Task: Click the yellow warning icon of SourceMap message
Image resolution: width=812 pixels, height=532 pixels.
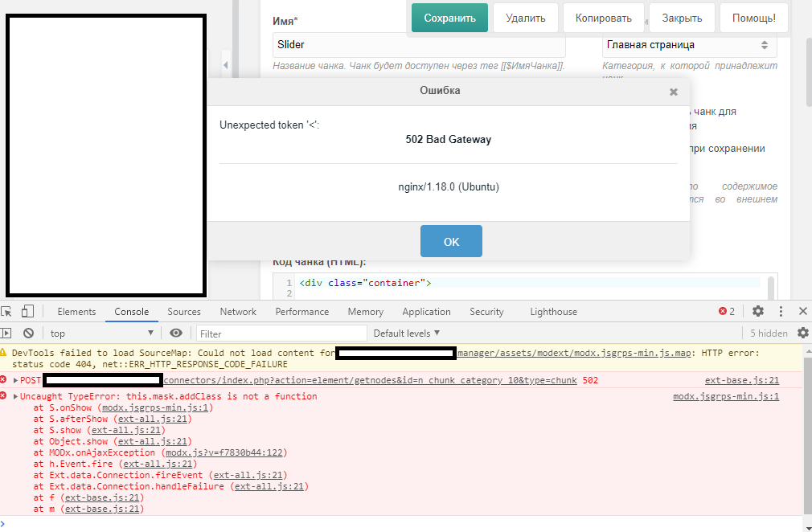Action: coord(3,353)
